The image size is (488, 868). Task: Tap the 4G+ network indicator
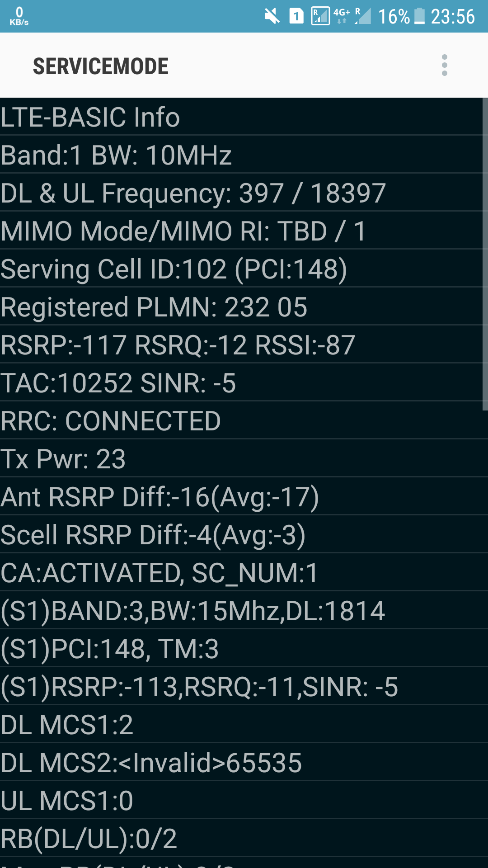pos(342,16)
